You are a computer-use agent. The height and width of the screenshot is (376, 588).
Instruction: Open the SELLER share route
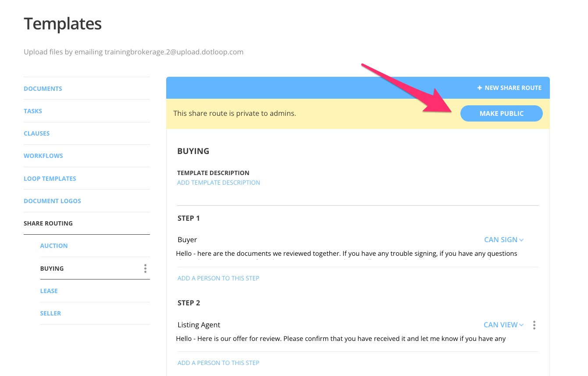pyautogui.click(x=50, y=313)
